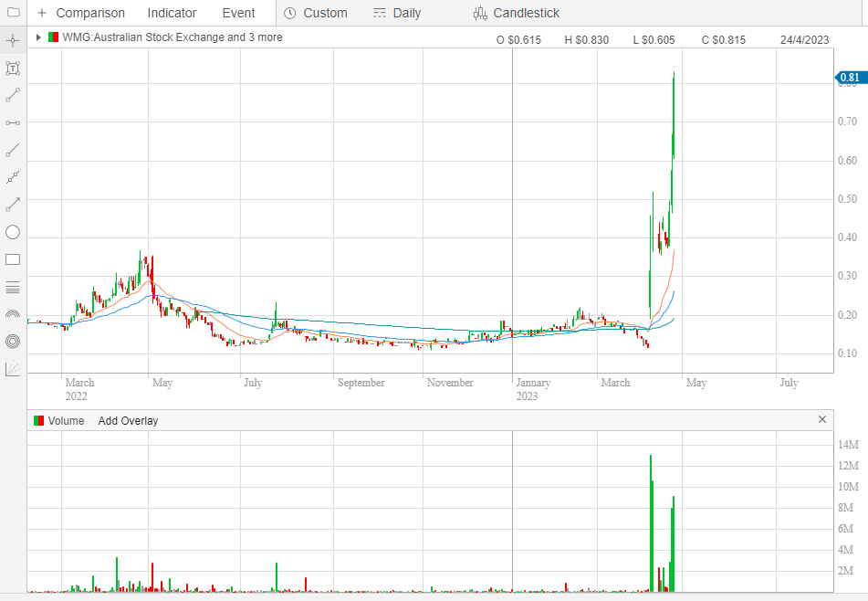Select the parallel horizontal lines tool

(13, 287)
